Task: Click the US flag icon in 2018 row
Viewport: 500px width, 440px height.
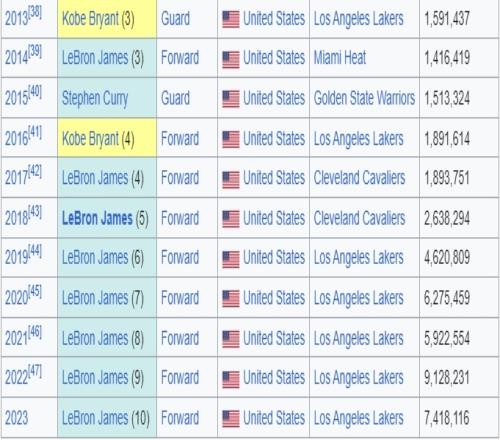Action: pos(231,219)
